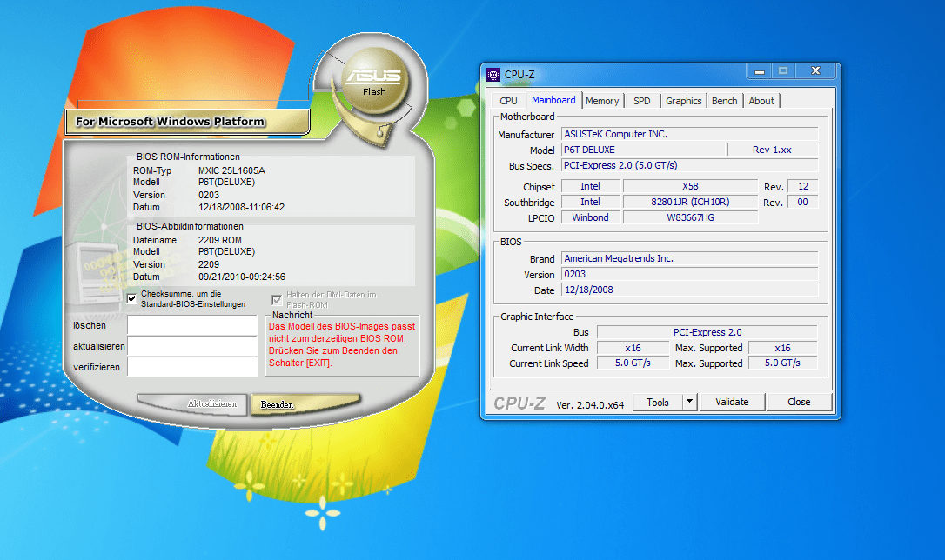Viewport: 945px width, 560px height.
Task: Click the Rev 1.xx field
Action: (x=772, y=150)
